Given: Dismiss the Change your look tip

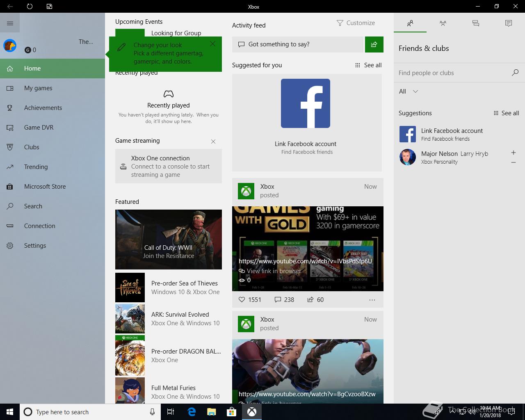Looking at the screenshot, I should (212, 44).
